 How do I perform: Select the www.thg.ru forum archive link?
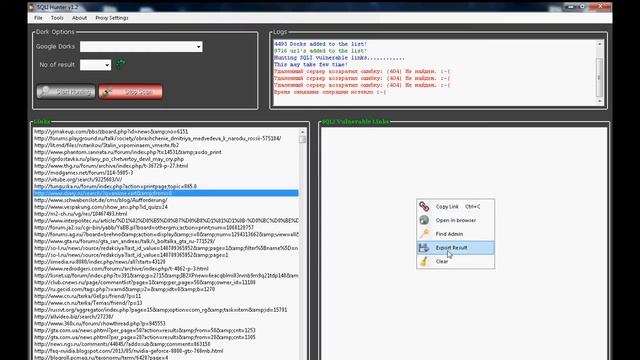click(x=166, y=166)
